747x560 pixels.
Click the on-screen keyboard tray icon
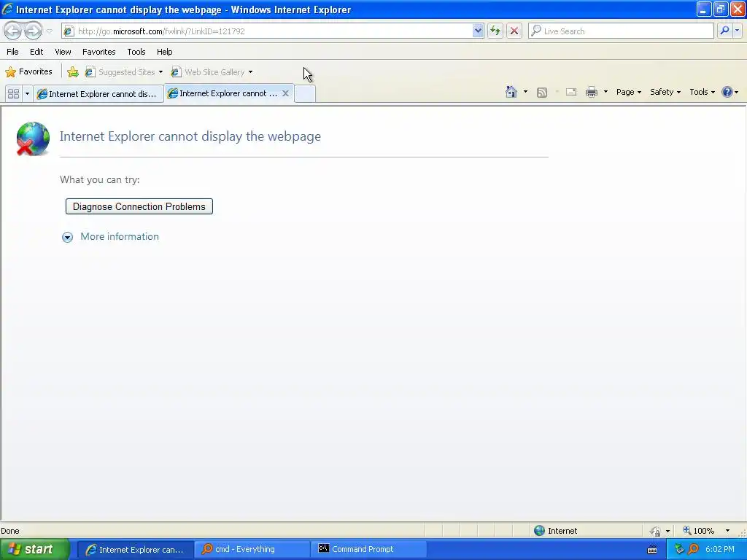pyautogui.click(x=652, y=550)
